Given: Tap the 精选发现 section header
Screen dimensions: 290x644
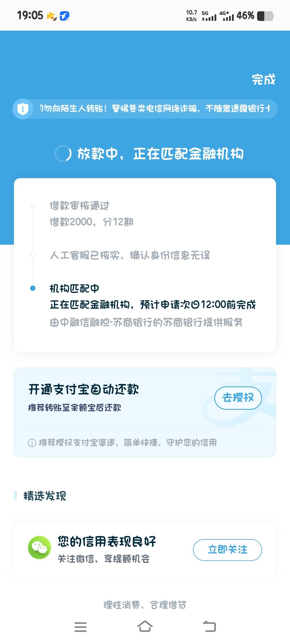Looking at the screenshot, I should click(x=45, y=496).
